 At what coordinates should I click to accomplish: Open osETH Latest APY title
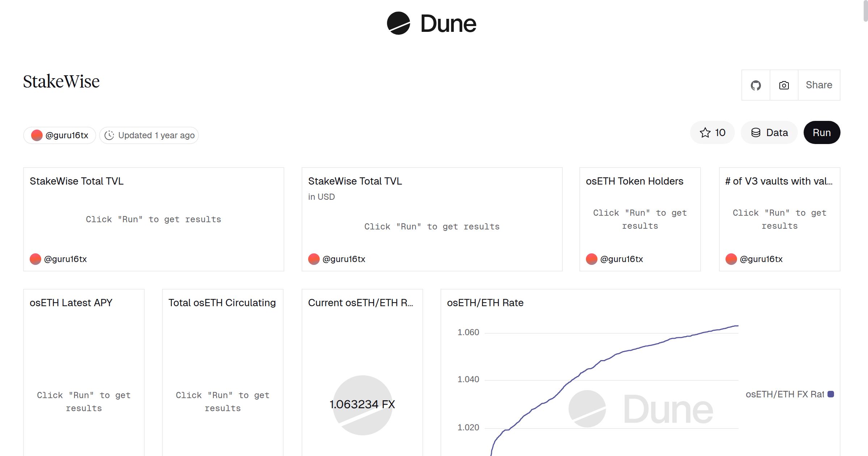[x=71, y=303]
